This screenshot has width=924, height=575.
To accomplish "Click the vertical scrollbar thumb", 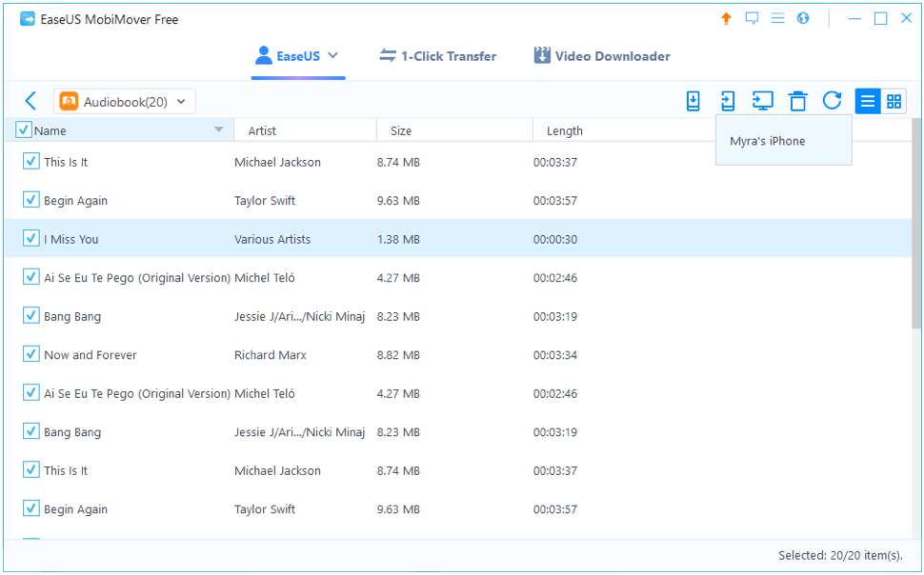I will pos(916,223).
